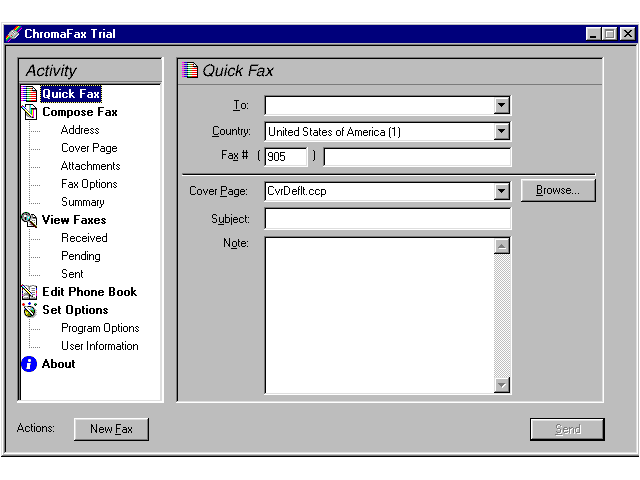Select Program Options in the tree
Screen dimensions: 640x480
(100, 328)
